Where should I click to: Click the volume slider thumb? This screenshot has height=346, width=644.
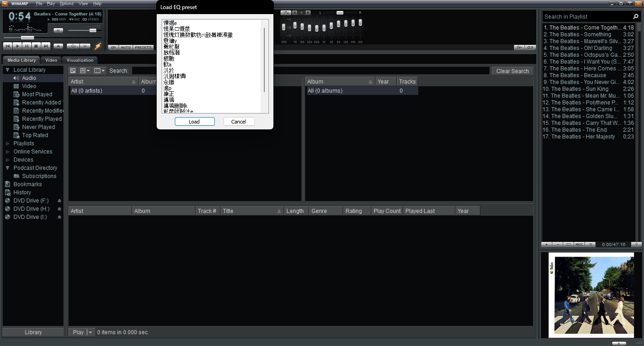93,30
